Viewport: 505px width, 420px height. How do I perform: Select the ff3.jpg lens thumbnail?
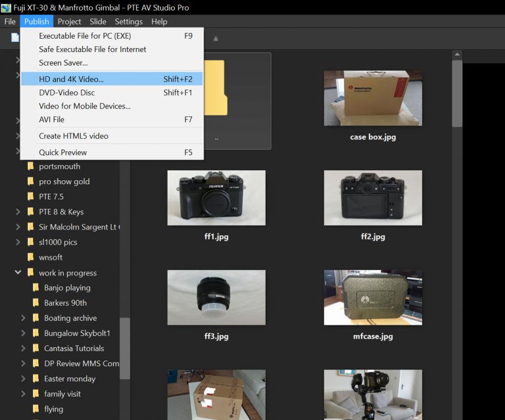216,297
